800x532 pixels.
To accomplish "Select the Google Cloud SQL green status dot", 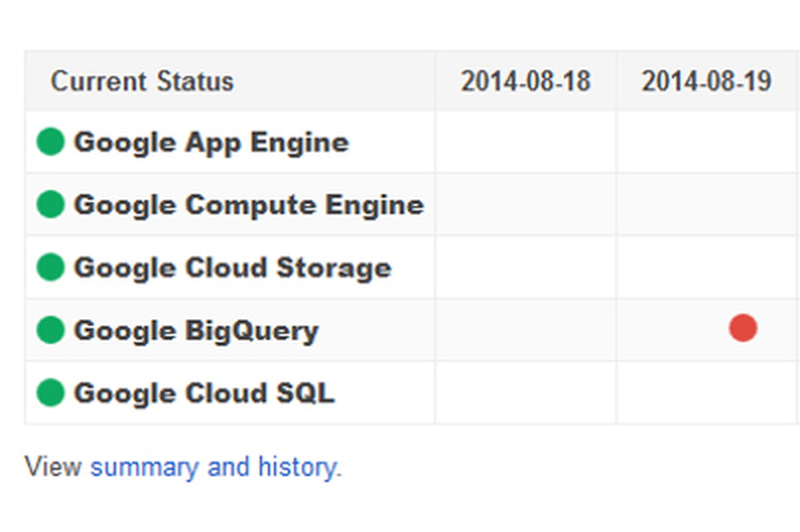I will pyautogui.click(x=51, y=393).
